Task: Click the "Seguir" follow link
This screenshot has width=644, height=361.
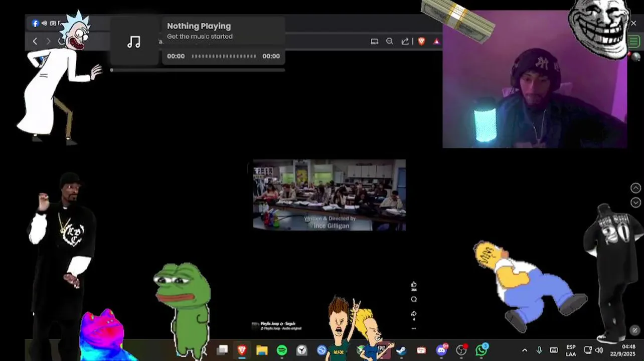Action: (291, 324)
